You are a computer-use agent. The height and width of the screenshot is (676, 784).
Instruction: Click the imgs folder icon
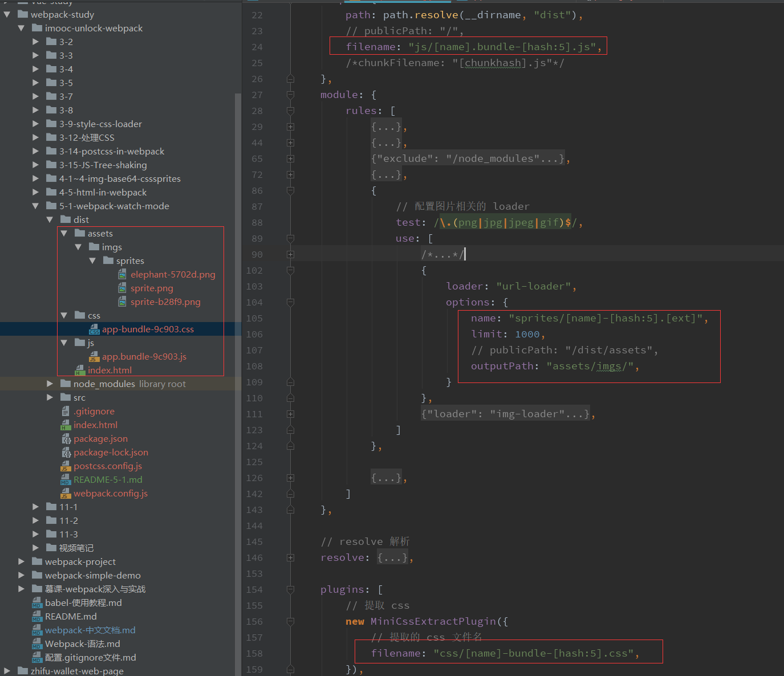(94, 247)
